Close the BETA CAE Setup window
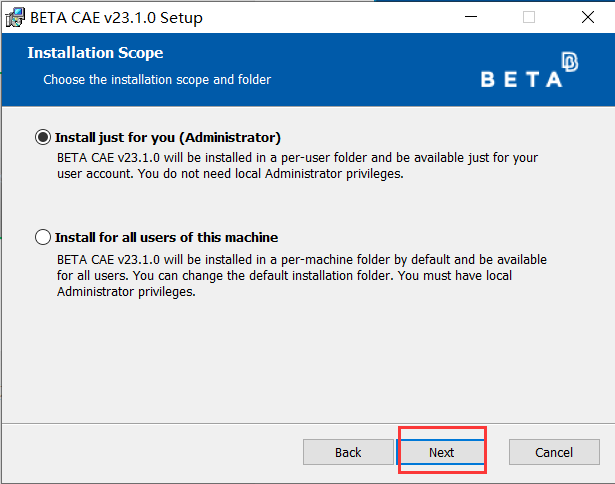This screenshot has width=615, height=484. [x=588, y=17]
